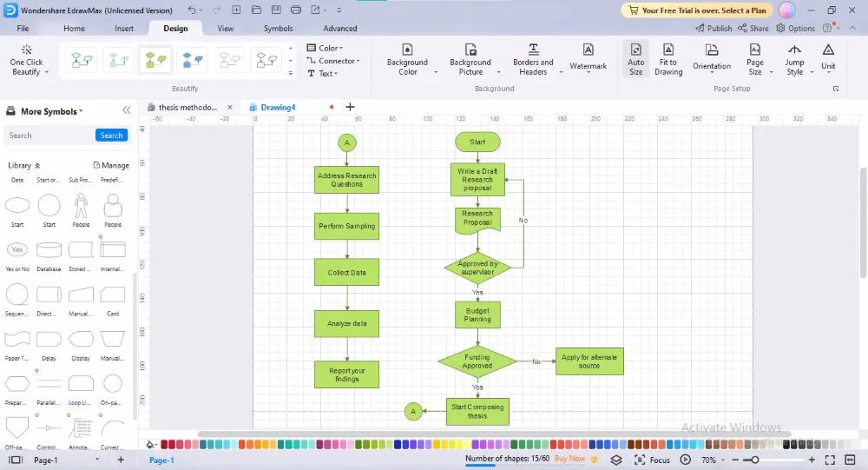Click the fill bucket icon beside color palette

pyautogui.click(x=150, y=445)
